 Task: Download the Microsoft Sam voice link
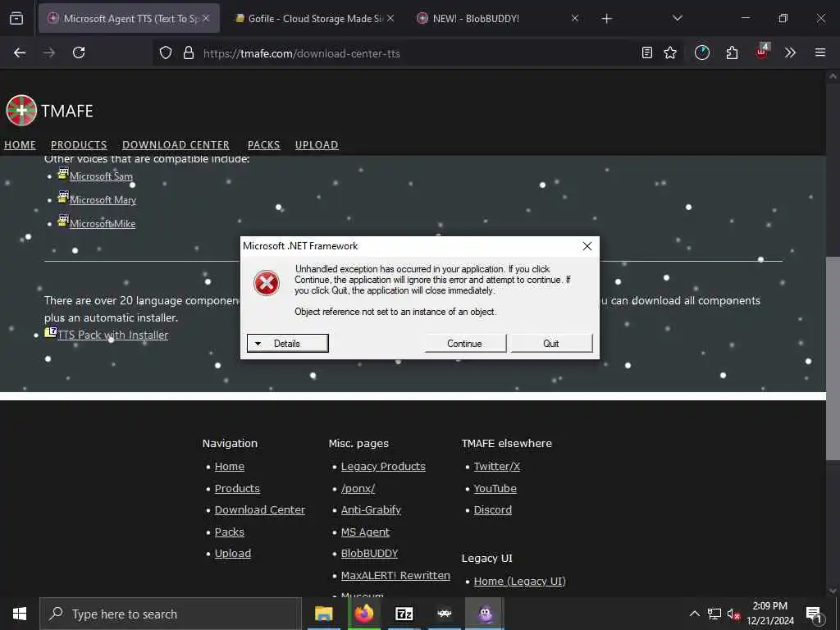click(101, 176)
